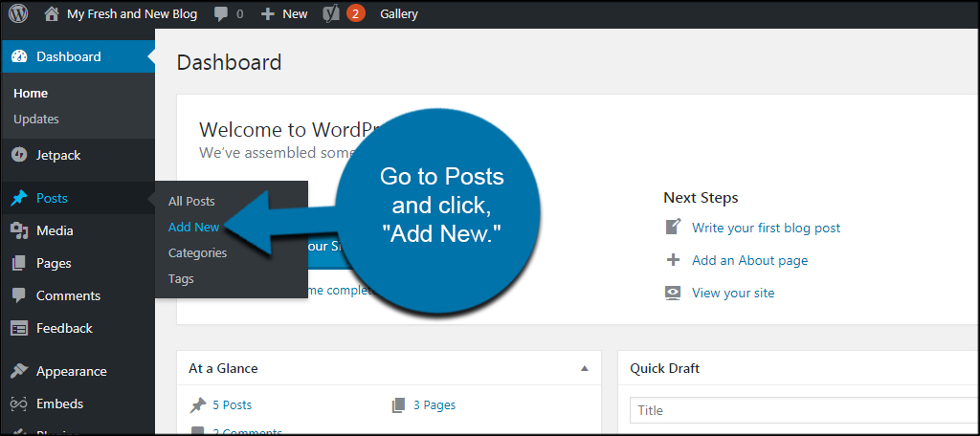Click the Jetpack icon in sidebar
980x436 pixels.
19,155
